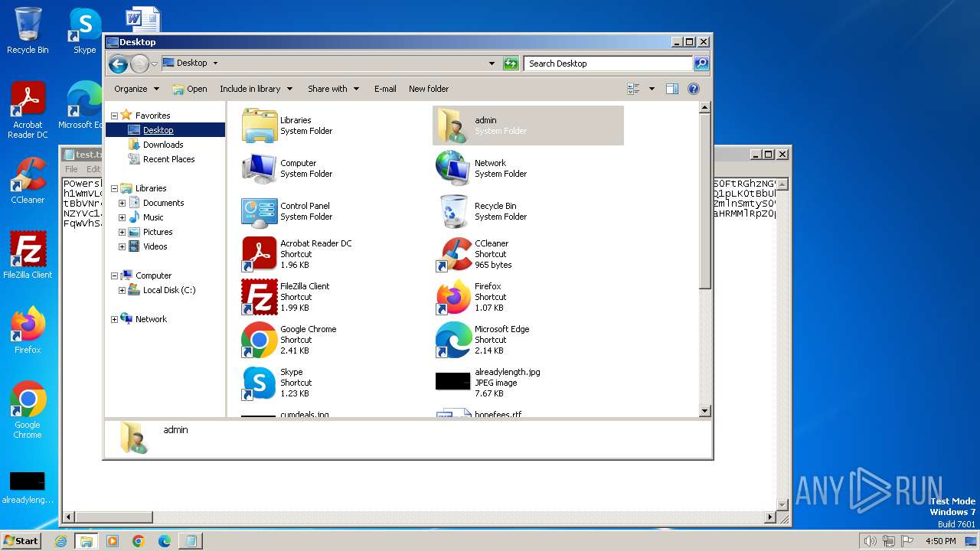Open recent pages dropdown next to Forward
Viewport: 980px width, 551px height.
coord(155,64)
